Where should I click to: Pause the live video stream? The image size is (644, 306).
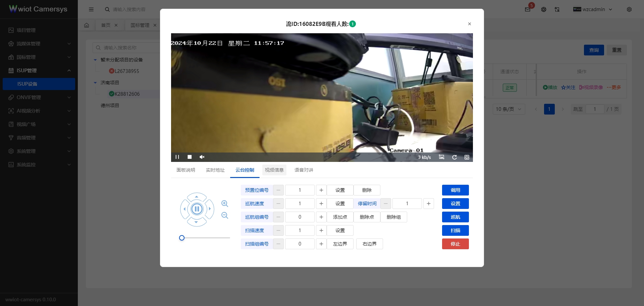(177, 157)
